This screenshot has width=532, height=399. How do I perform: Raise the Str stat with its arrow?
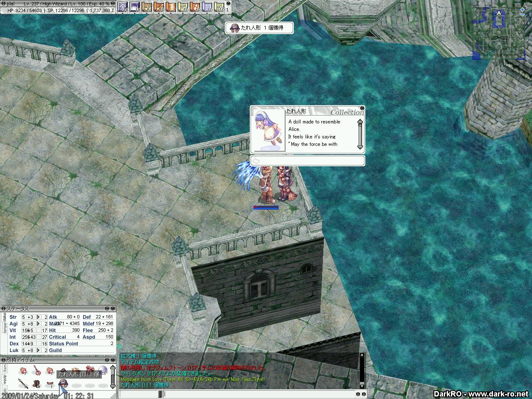pos(38,317)
